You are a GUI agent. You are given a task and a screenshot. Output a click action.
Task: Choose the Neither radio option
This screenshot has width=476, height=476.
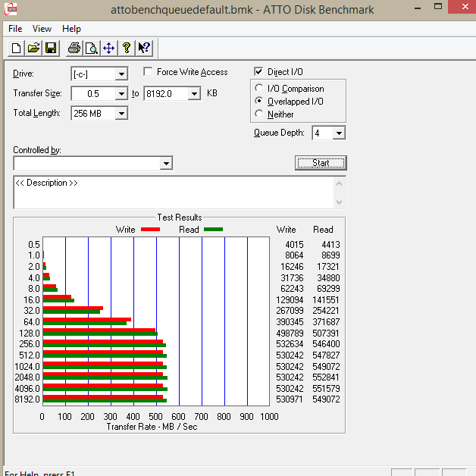pyautogui.click(x=260, y=114)
